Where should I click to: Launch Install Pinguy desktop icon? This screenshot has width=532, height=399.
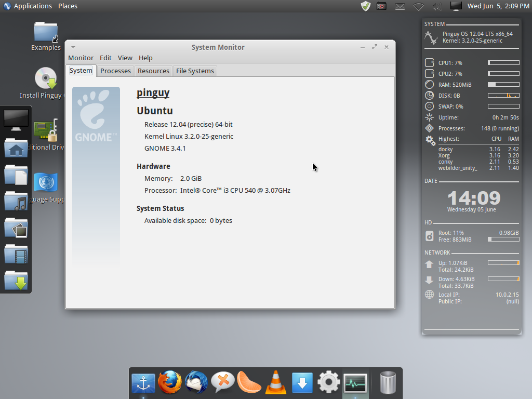tap(46, 84)
